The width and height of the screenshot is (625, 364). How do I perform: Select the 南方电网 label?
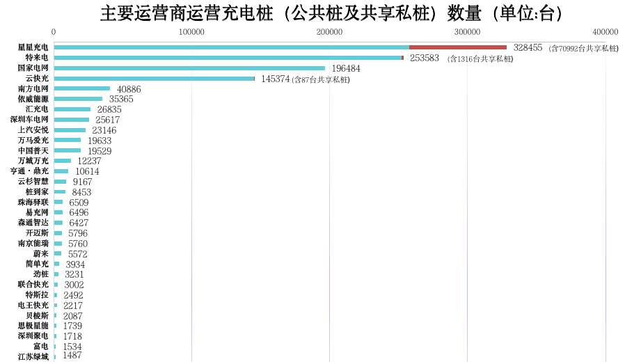click(33, 88)
